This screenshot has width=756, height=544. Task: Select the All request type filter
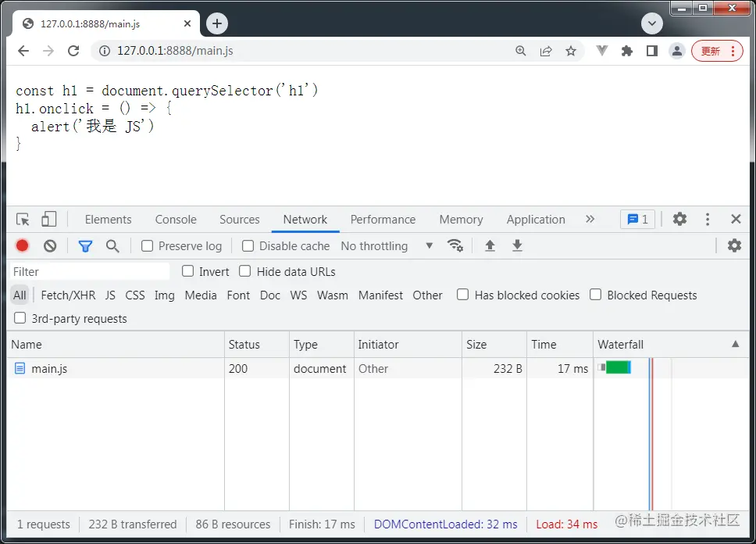point(20,295)
